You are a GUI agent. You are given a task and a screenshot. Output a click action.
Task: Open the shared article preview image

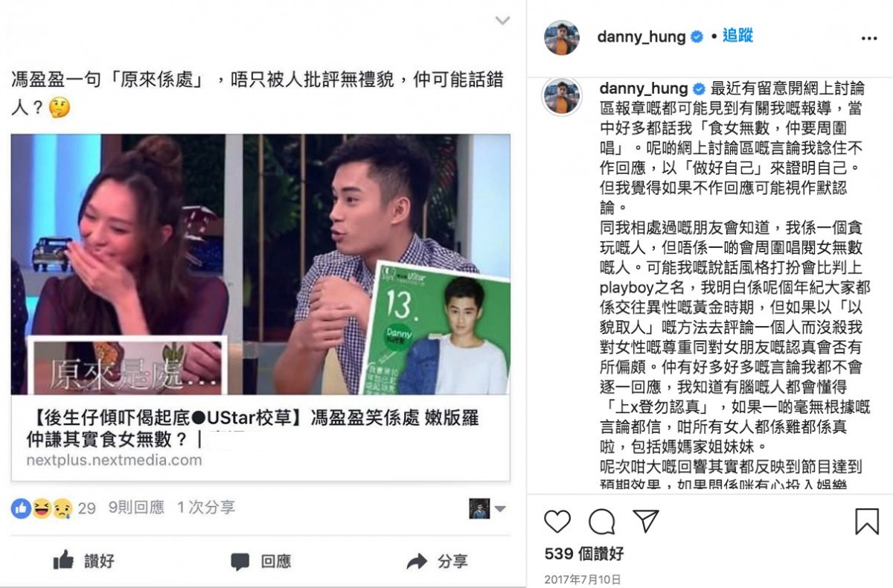[260, 264]
